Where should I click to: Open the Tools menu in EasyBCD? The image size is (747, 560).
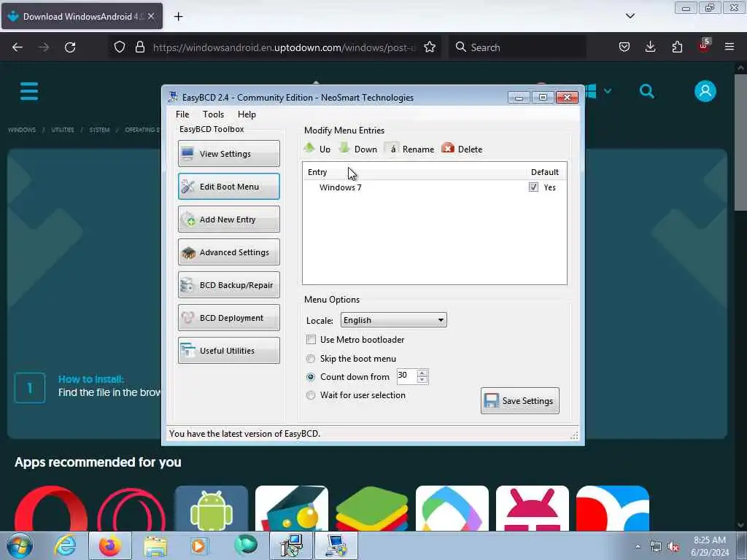coord(213,114)
